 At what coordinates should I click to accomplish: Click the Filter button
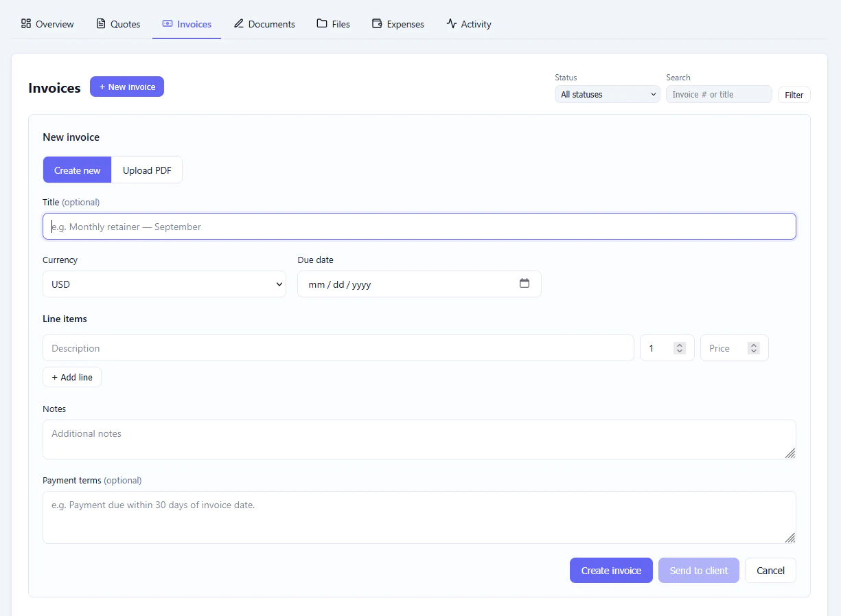pyautogui.click(x=794, y=95)
